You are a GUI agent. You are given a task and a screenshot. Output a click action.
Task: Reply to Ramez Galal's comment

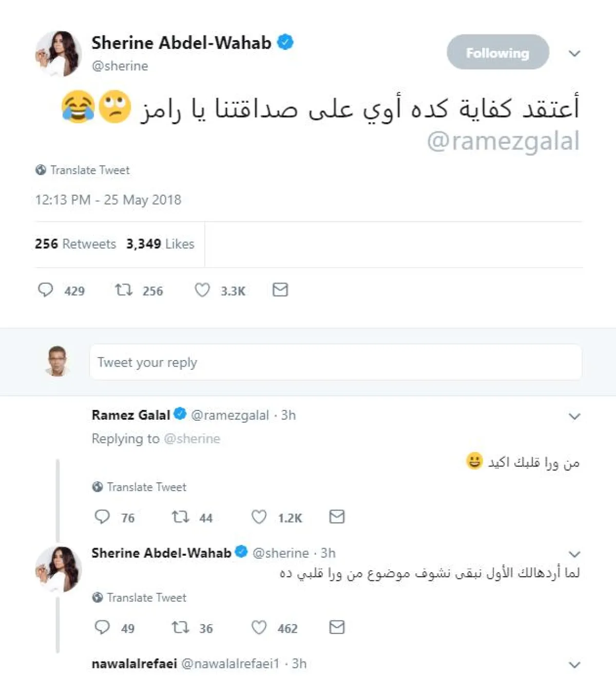pos(102,517)
